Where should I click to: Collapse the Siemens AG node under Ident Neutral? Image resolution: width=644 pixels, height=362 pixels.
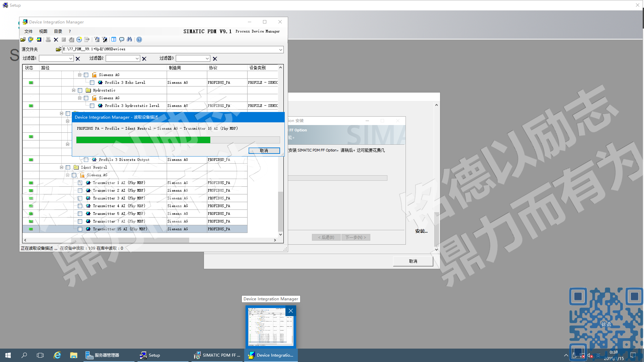[x=68, y=175]
